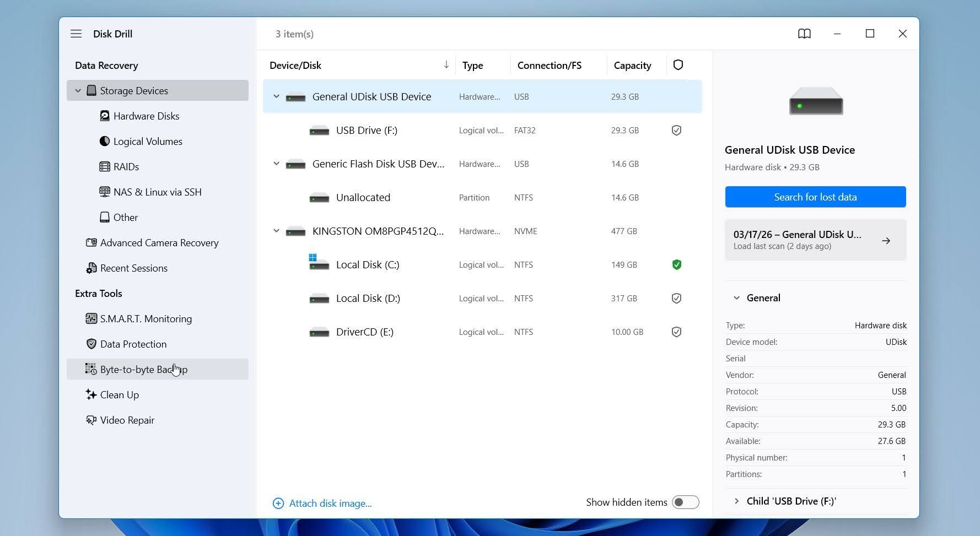Click the Logical Volumes pie icon
The width and height of the screenshot is (980, 536).
click(104, 141)
